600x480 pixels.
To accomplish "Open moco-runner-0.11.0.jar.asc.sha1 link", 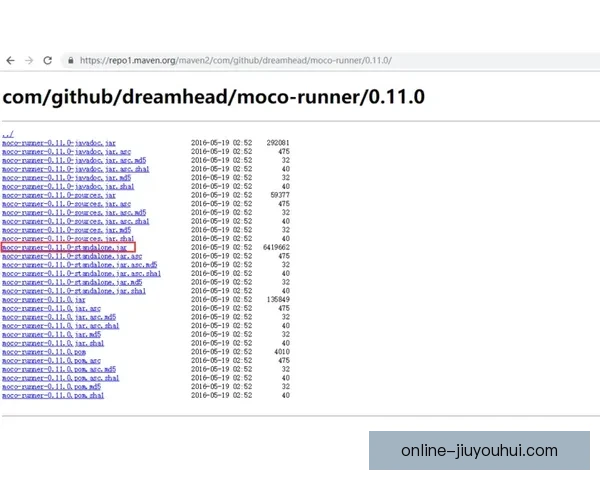I will click(x=60, y=326).
